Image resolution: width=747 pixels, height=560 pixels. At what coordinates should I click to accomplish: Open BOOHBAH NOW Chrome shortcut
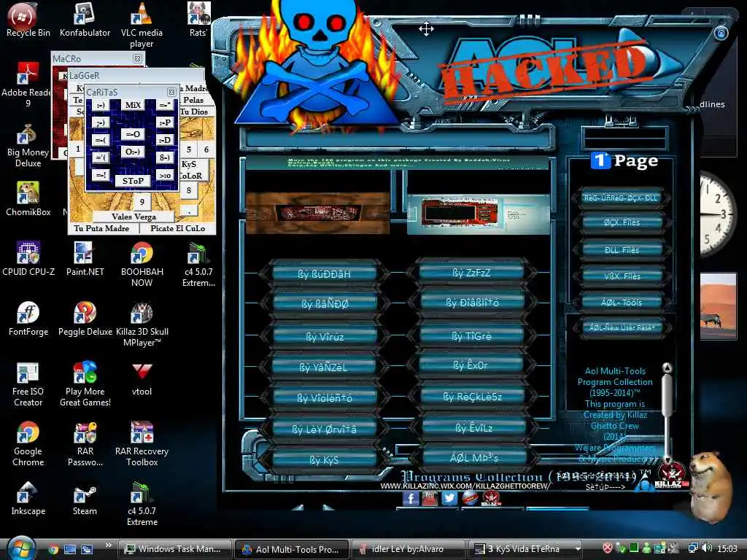tap(142, 264)
